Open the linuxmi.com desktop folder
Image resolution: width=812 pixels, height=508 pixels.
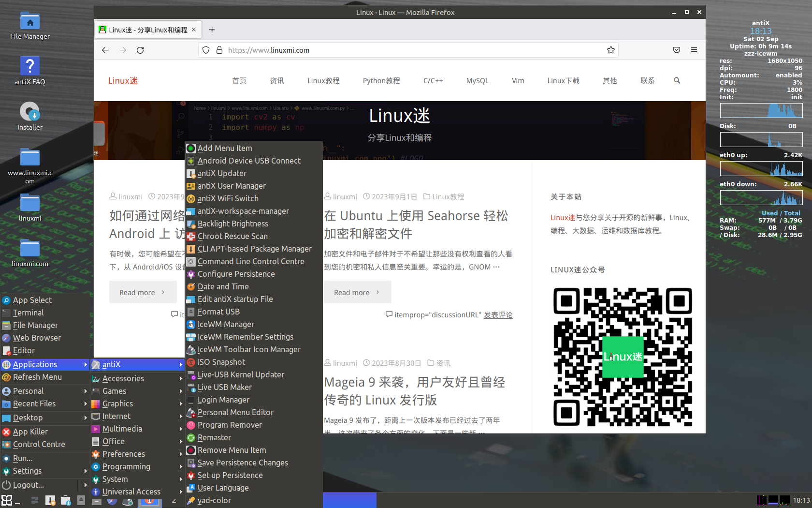[30, 253]
